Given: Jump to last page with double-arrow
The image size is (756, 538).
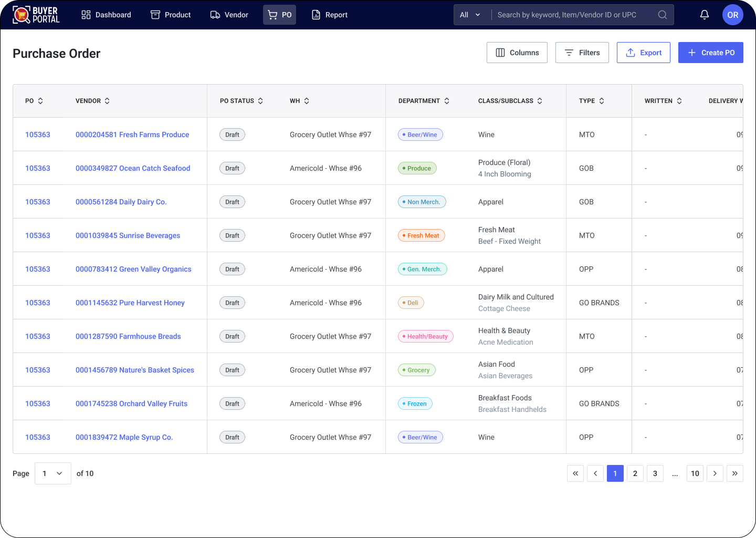Looking at the screenshot, I should click(x=734, y=473).
